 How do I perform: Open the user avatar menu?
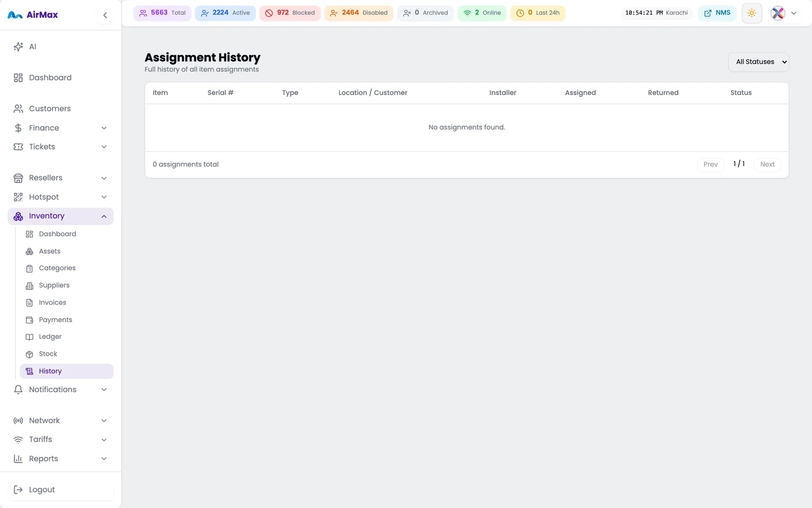pos(778,13)
